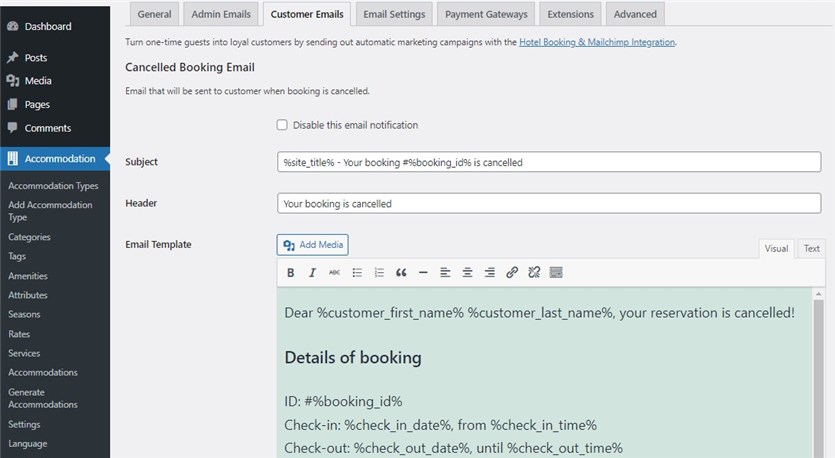Go to Tags submenu
This screenshot has width=835, height=458.
(x=17, y=256)
